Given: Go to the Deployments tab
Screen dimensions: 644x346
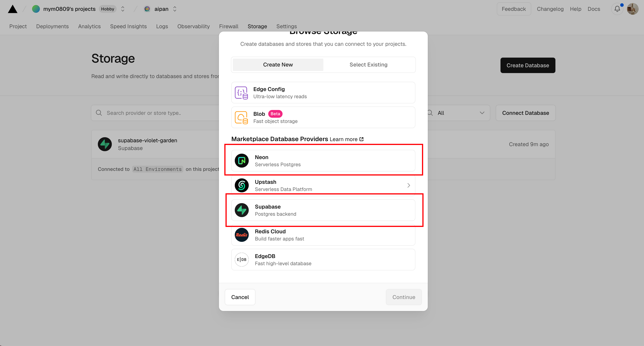Looking at the screenshot, I should click(x=52, y=26).
